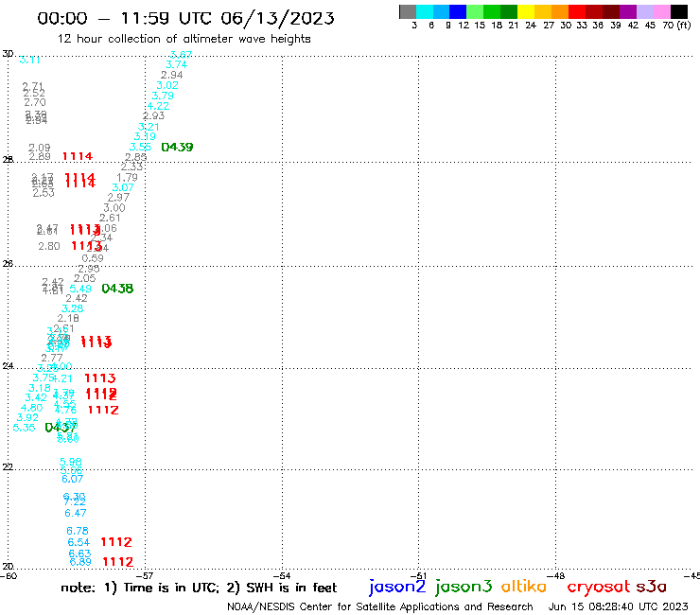700x615 pixels.
Task: Click the wave height value 2.80
Action: (49, 246)
